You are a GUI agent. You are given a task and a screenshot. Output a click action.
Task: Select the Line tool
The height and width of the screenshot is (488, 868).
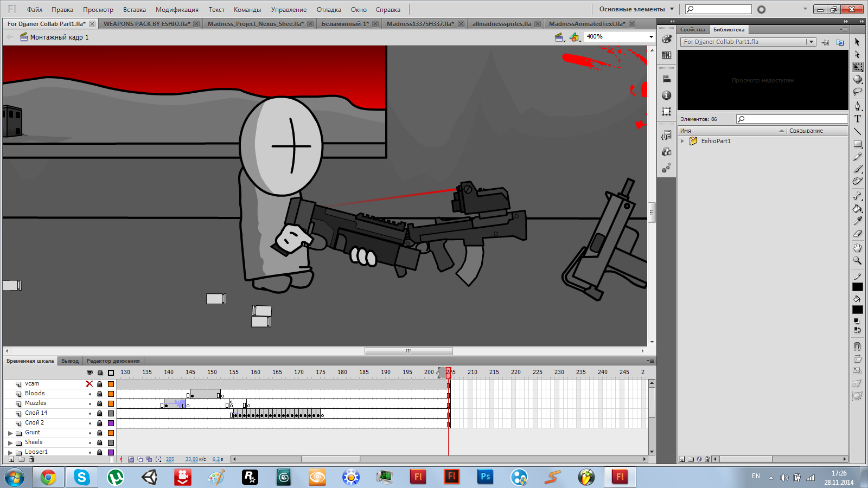click(857, 131)
